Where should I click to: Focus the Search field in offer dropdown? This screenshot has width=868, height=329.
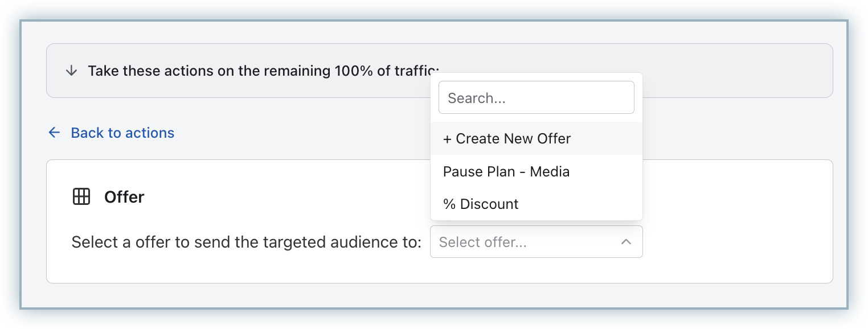(536, 98)
